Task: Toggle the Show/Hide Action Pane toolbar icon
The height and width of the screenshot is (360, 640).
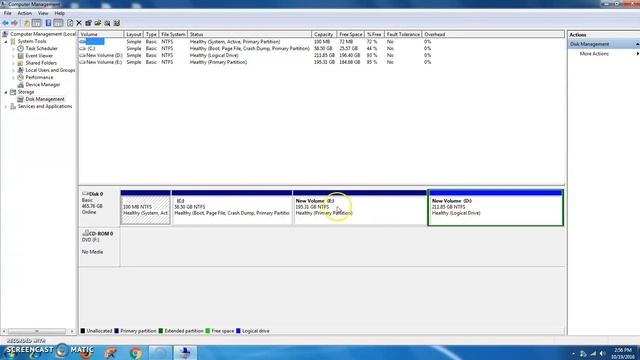Action: point(58,23)
